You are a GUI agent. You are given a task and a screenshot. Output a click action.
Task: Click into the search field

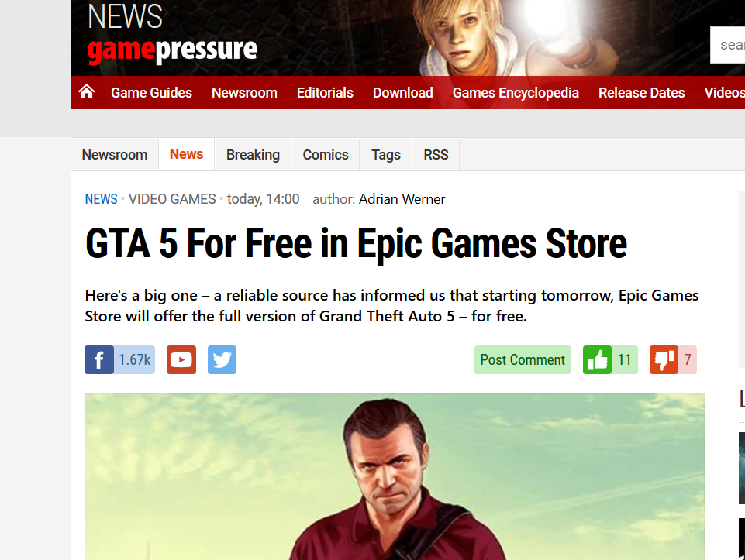coord(727,45)
